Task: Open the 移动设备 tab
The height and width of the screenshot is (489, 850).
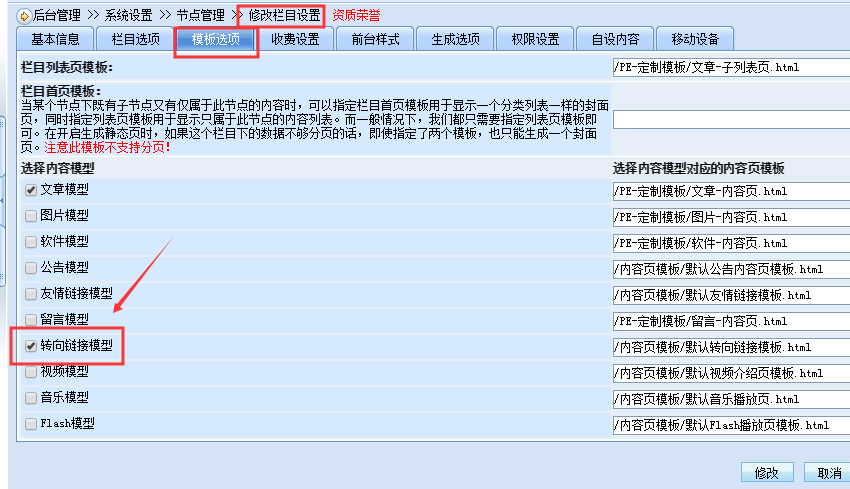Action: click(x=695, y=39)
